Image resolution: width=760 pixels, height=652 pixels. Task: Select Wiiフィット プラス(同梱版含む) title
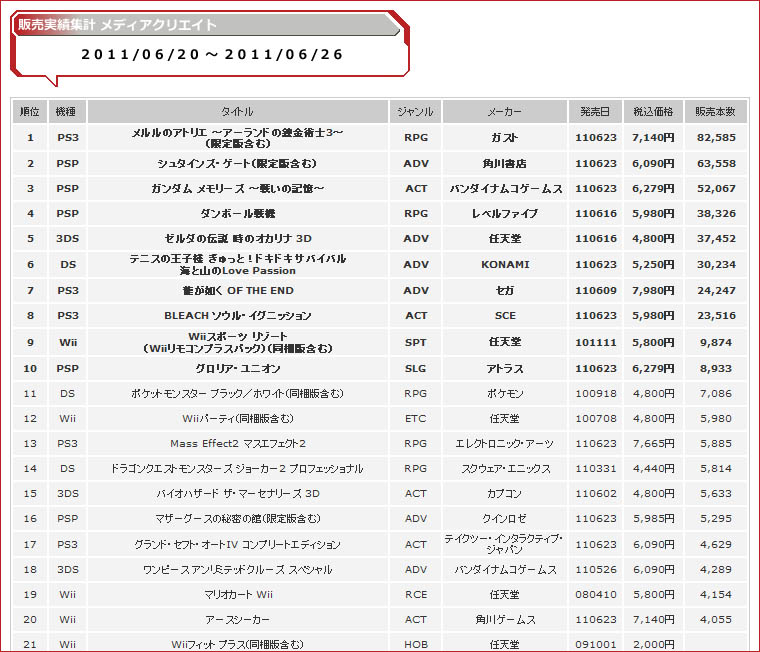point(238,645)
